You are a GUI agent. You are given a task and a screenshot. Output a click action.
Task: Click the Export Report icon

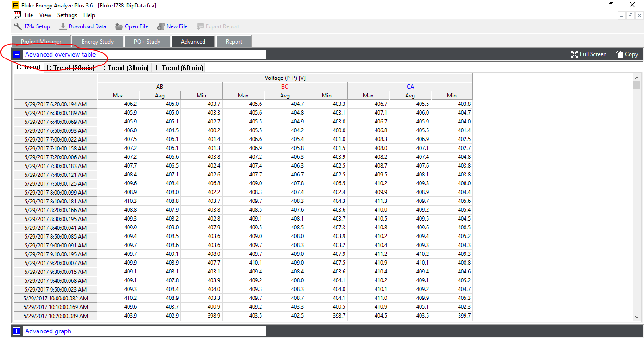tap(200, 26)
